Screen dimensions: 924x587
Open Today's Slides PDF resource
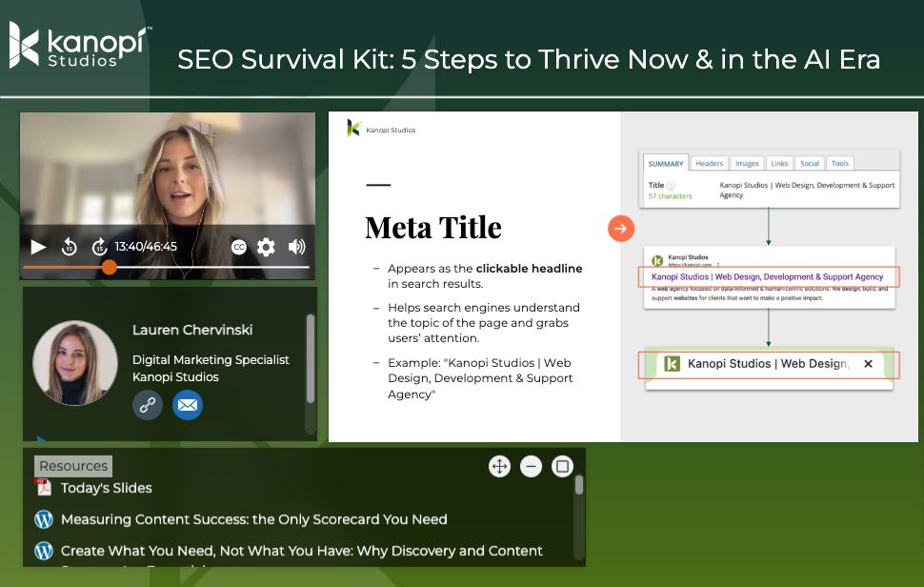106,488
